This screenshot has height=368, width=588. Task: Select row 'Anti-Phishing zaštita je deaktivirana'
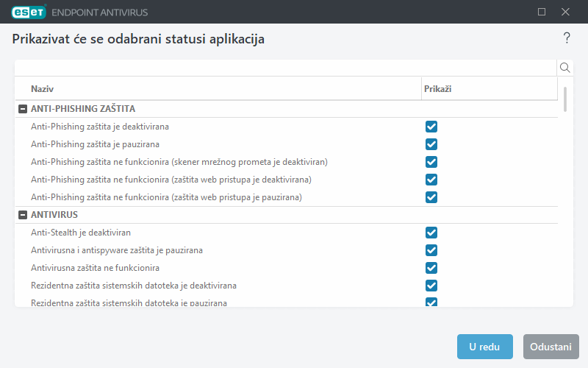pos(287,127)
